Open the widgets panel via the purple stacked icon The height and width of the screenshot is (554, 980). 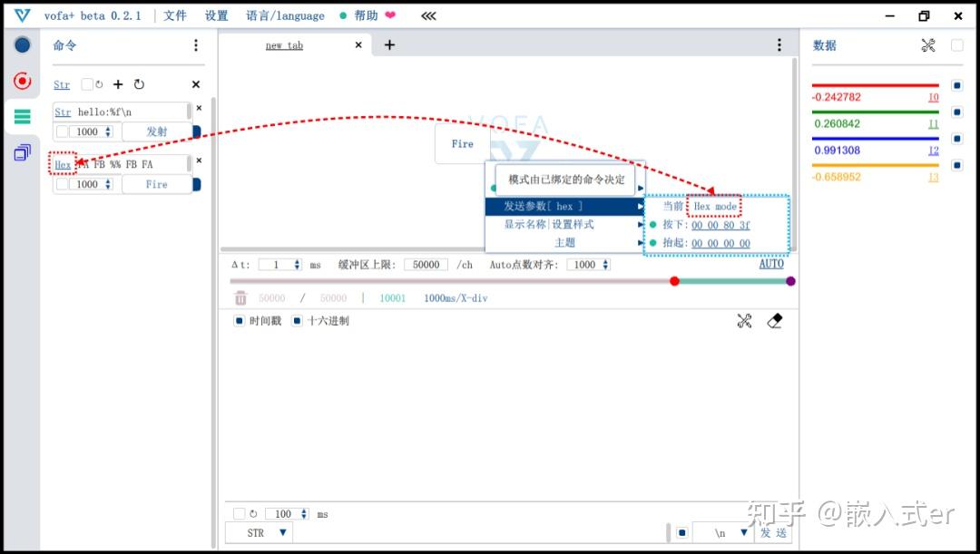(22, 152)
